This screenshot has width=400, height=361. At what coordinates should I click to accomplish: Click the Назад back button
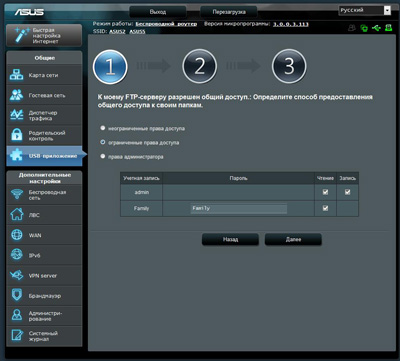tap(230, 239)
